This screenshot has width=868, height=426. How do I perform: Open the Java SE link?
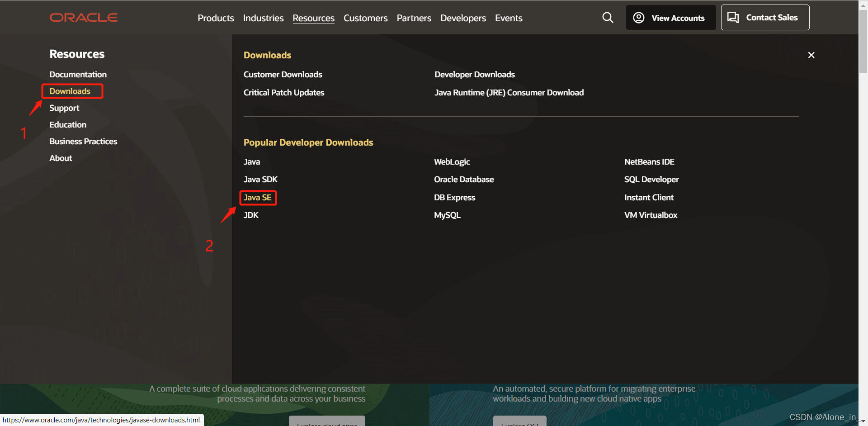(x=258, y=198)
